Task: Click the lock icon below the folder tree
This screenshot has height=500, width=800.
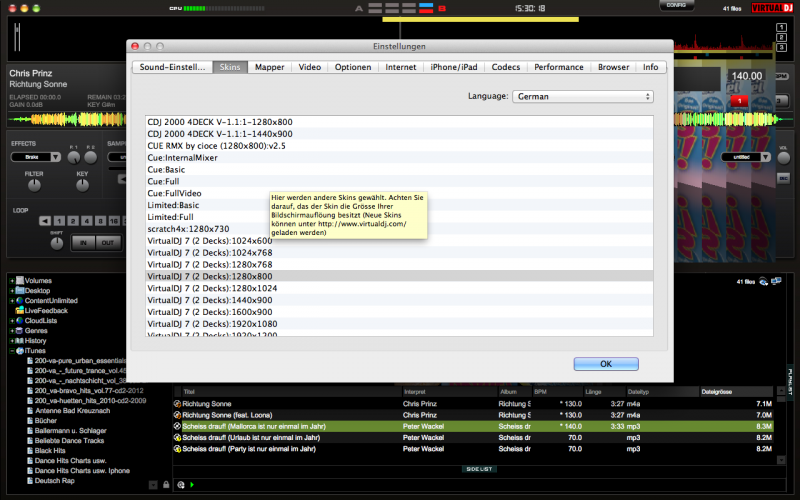Action: tap(166, 484)
